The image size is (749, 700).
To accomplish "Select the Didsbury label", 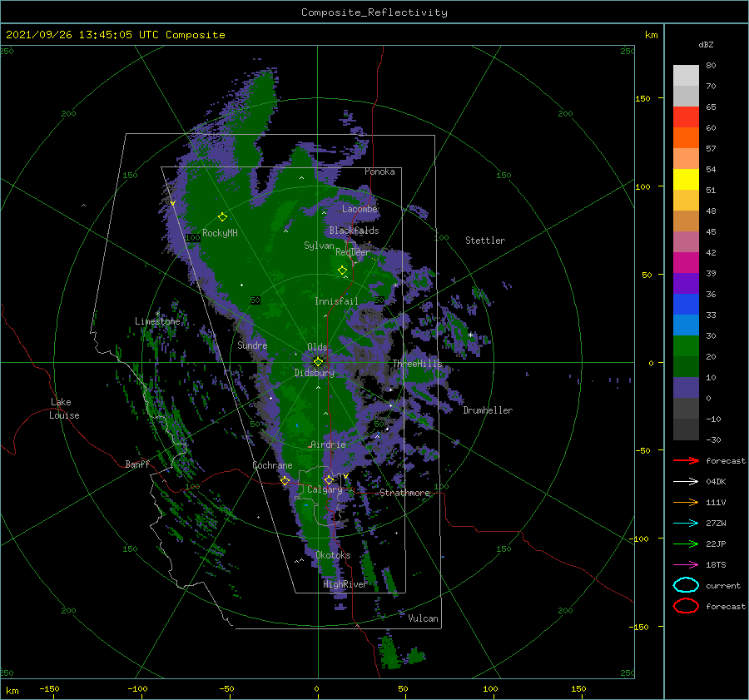I will click(314, 373).
